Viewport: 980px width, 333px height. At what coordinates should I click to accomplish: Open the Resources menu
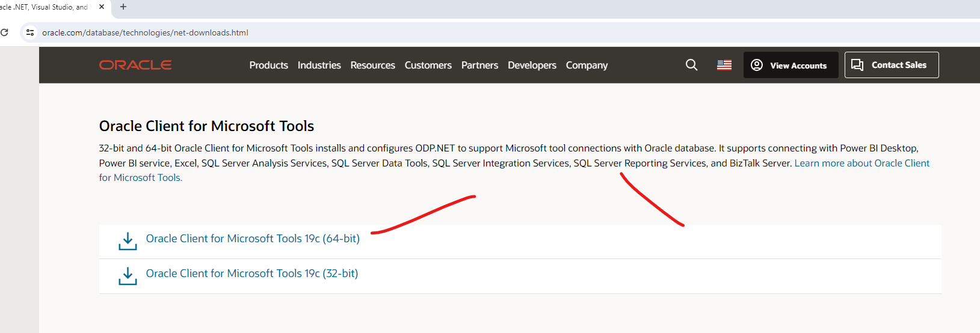point(372,65)
